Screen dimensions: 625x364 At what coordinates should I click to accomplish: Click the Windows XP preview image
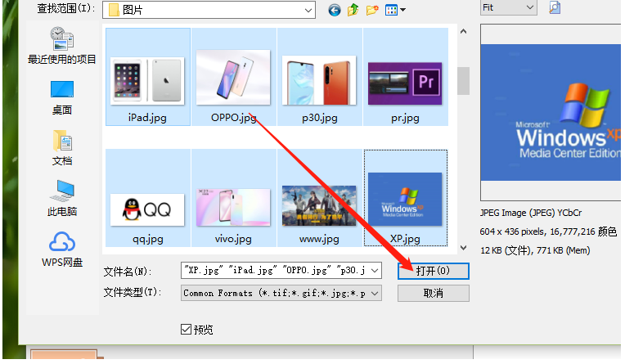click(x=551, y=112)
